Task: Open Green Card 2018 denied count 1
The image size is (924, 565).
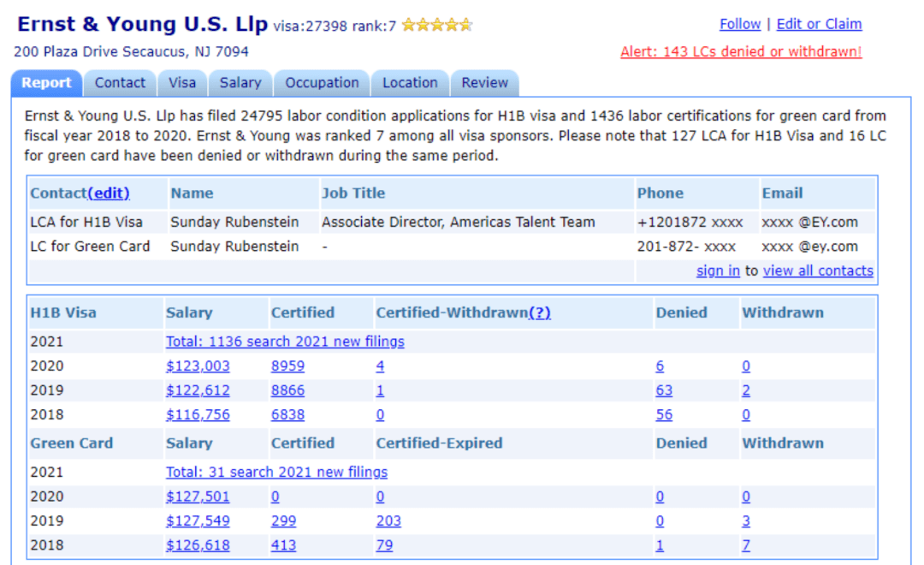Action: pos(660,545)
